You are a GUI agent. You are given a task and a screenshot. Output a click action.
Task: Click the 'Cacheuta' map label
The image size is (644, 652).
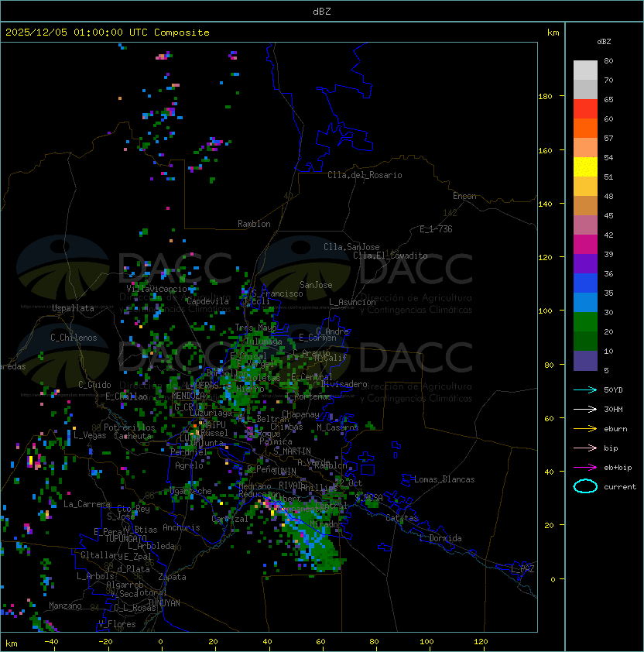pyautogui.click(x=132, y=436)
